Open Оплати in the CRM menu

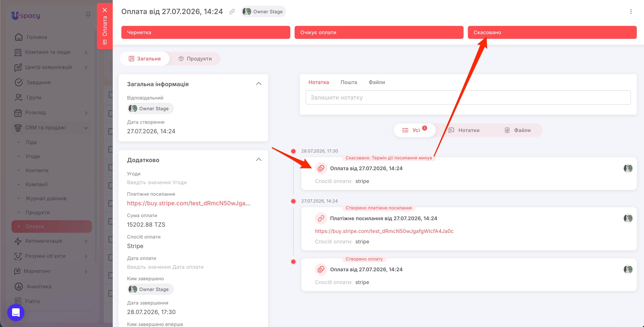[52, 226]
